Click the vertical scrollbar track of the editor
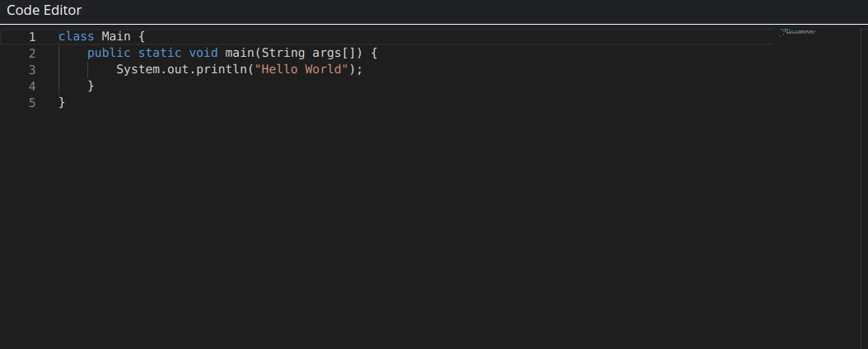Viewport: 868px width, 349px height. pos(864,188)
